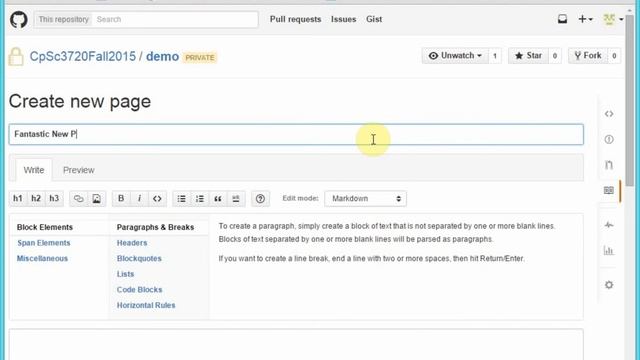Viewport: 640px width, 360px height.
Task: Go to Pull requests in top nav
Action: [296, 19]
